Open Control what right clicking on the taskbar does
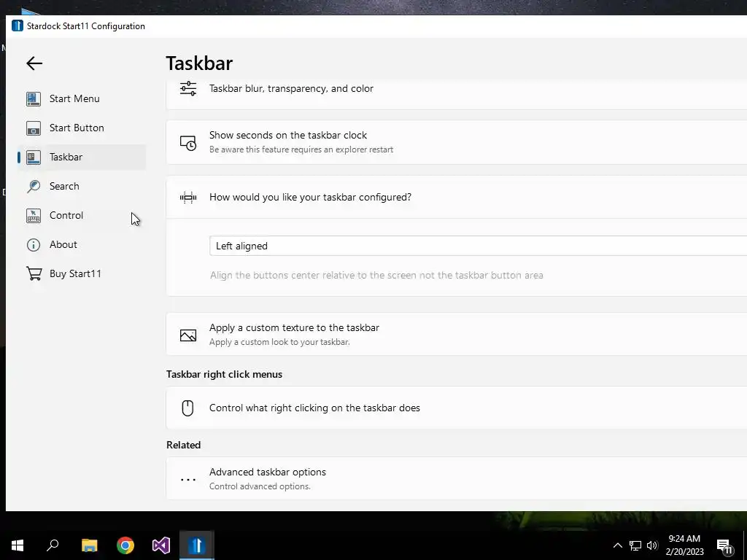747x560 pixels. (x=457, y=408)
